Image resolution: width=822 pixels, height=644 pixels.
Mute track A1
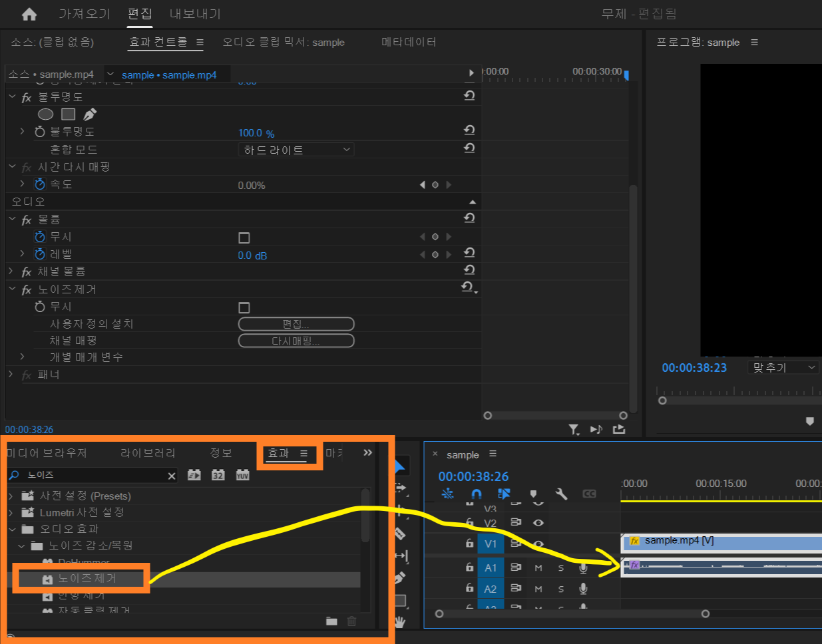[538, 568]
